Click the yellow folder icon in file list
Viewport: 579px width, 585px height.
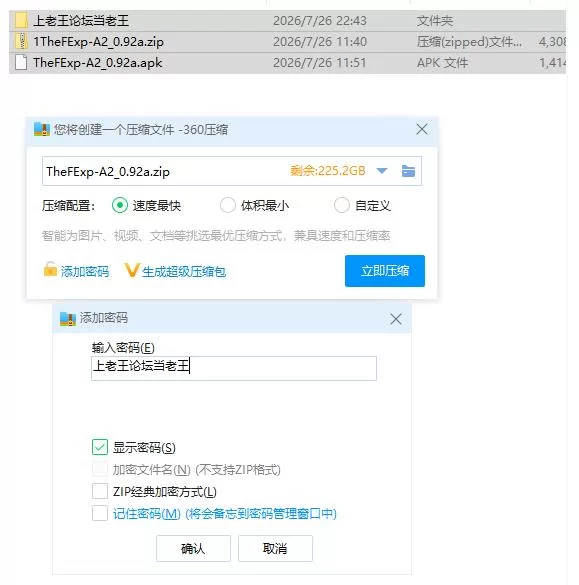[x=21, y=20]
